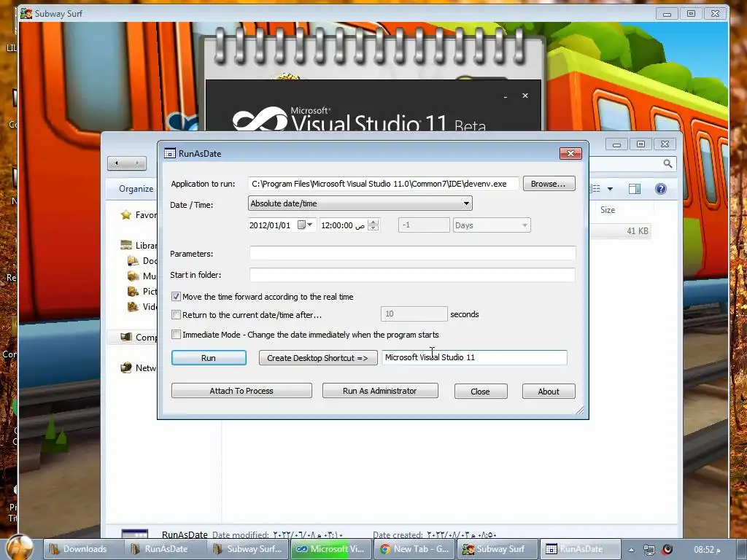Click the Explorer help question mark icon
The width and height of the screenshot is (747, 560).
click(x=661, y=189)
